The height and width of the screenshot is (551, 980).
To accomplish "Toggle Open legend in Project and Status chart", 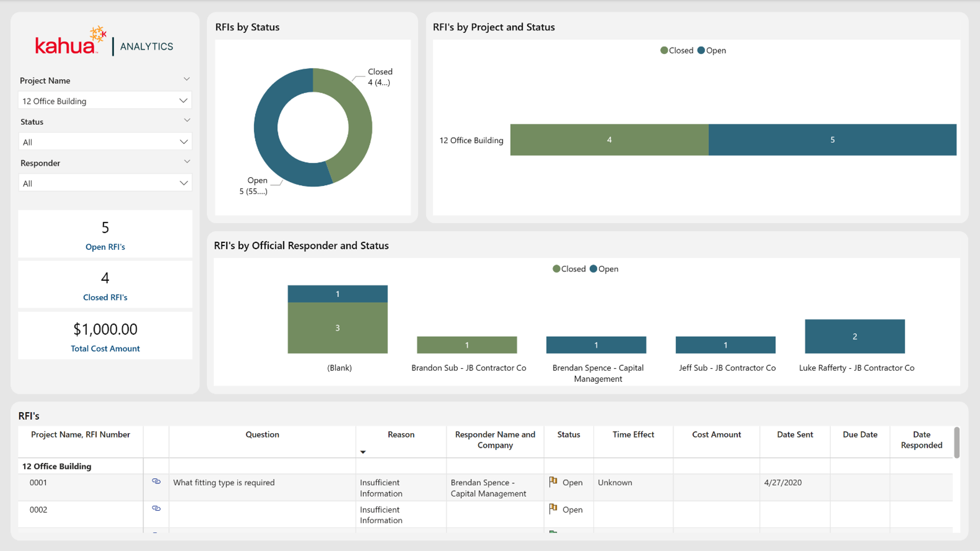I will coord(711,50).
